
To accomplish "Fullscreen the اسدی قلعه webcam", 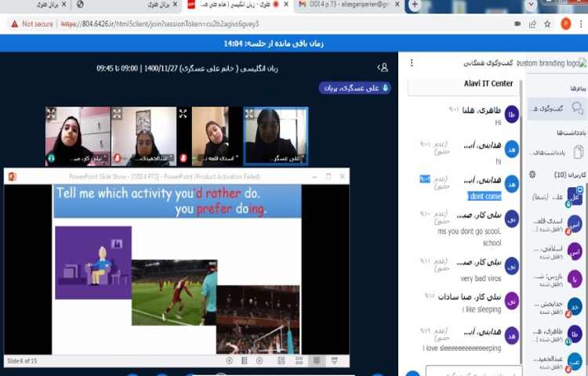I will tap(183, 114).
